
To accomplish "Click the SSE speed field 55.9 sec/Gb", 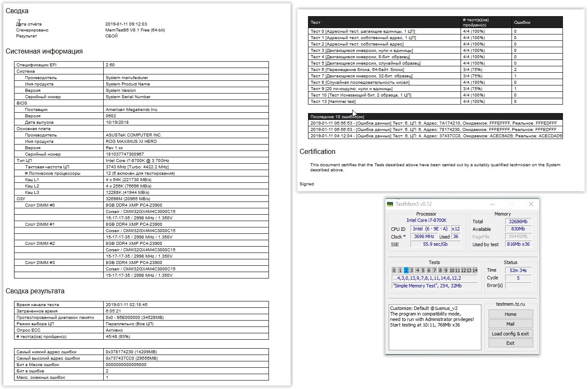I will coord(435,244).
